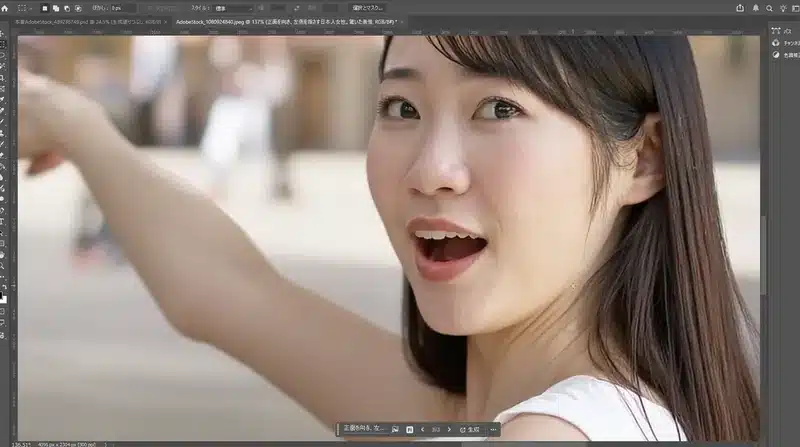Expand the marquee tool preset dropdown
Viewport: 800px width, 447px height.
point(30,7)
